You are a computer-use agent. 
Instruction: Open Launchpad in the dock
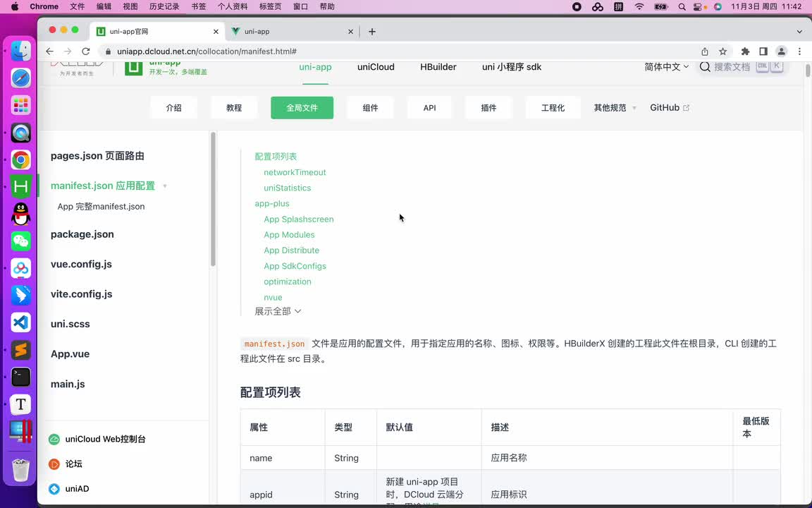20,105
